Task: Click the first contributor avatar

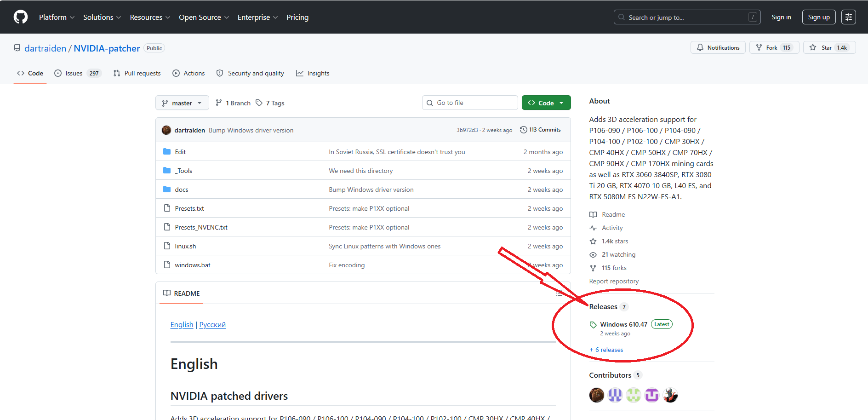Action: [597, 395]
